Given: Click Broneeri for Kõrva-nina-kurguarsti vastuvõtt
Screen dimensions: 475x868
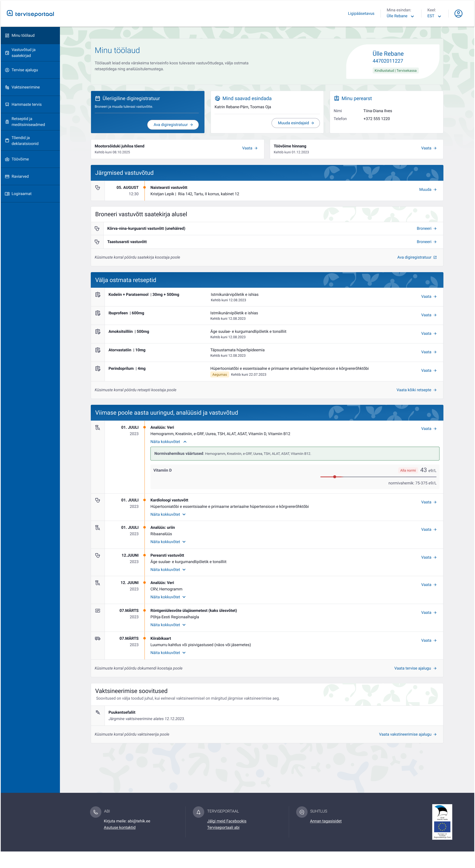Looking at the screenshot, I should point(426,229).
